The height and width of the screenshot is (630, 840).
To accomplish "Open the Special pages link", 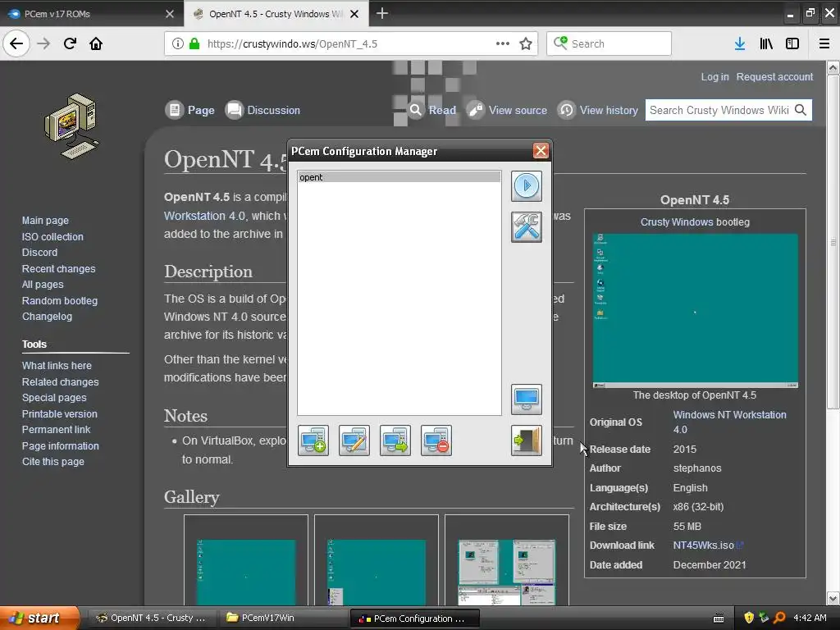I will 54,398.
